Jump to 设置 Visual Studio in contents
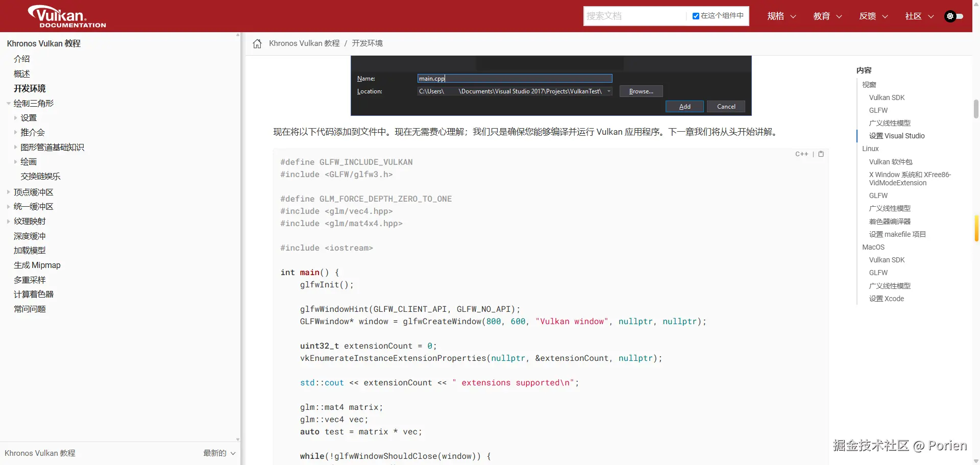Image resolution: width=980 pixels, height=465 pixels. [897, 136]
